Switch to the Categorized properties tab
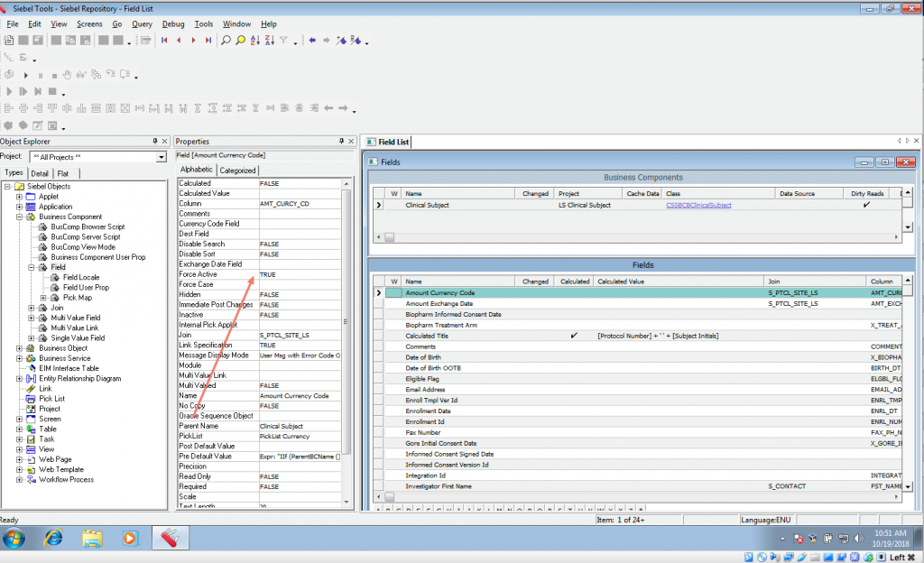924x563 pixels. pyautogui.click(x=237, y=170)
